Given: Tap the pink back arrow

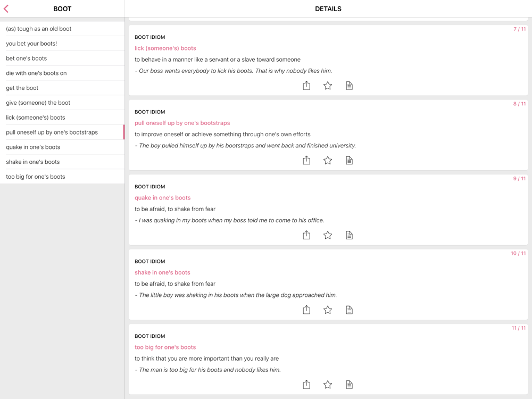Looking at the screenshot, I should tap(6, 9).
